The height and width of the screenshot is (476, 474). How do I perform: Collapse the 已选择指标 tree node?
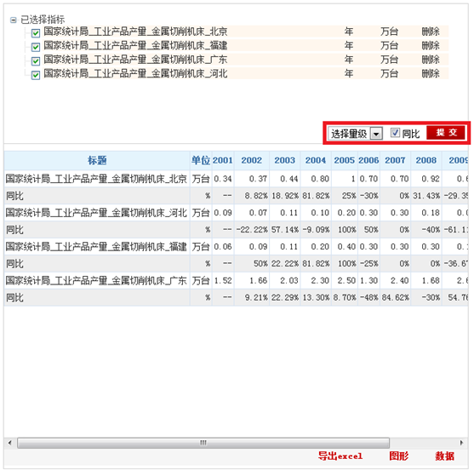pos(13,20)
